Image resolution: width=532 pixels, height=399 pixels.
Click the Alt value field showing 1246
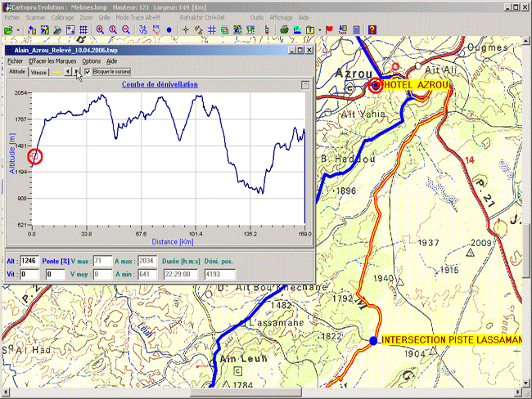29,261
